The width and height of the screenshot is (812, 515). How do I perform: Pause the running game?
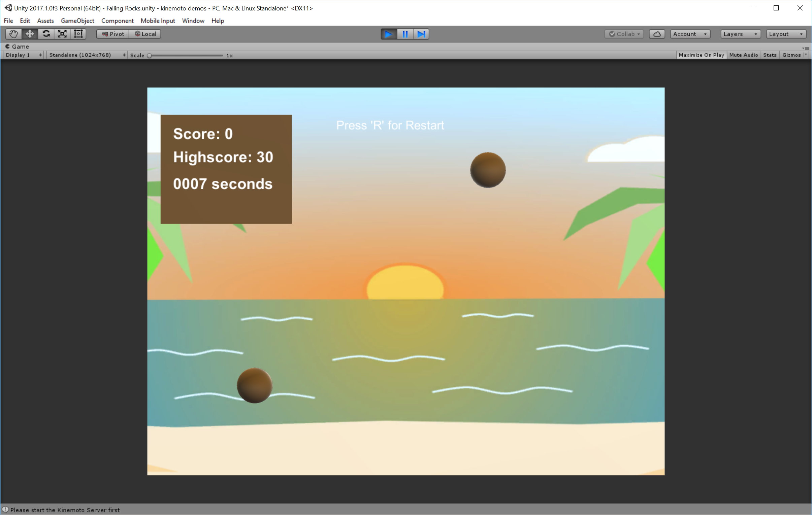[x=405, y=34]
